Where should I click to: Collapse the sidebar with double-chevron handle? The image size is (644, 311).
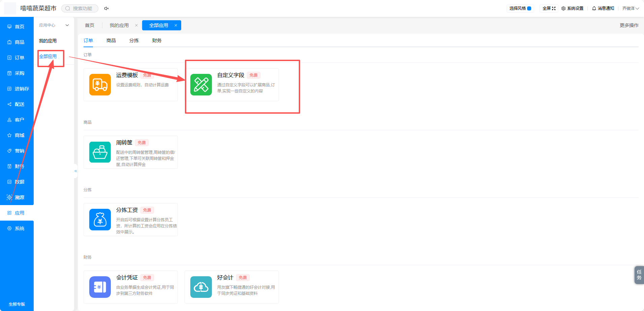76,171
